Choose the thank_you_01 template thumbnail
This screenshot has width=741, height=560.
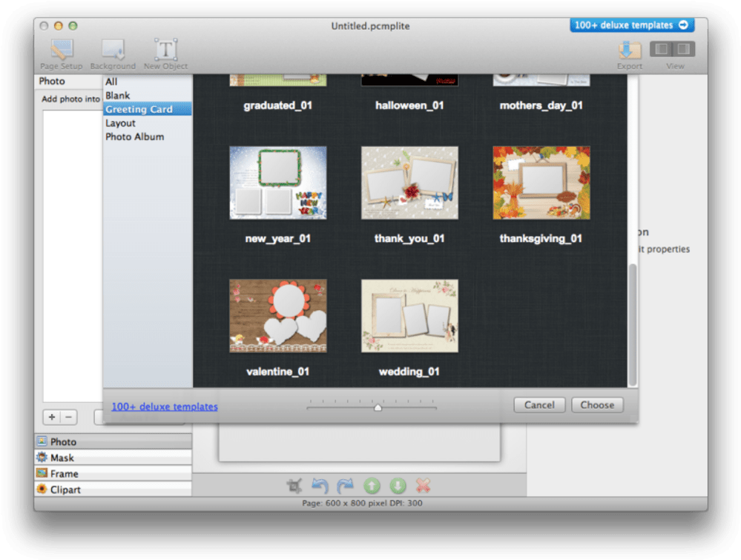(x=409, y=182)
